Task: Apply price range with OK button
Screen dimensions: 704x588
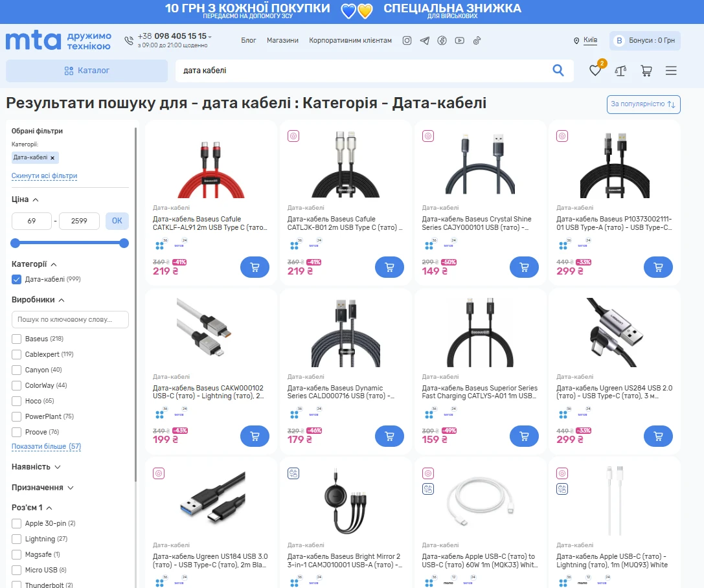Action: (117, 221)
